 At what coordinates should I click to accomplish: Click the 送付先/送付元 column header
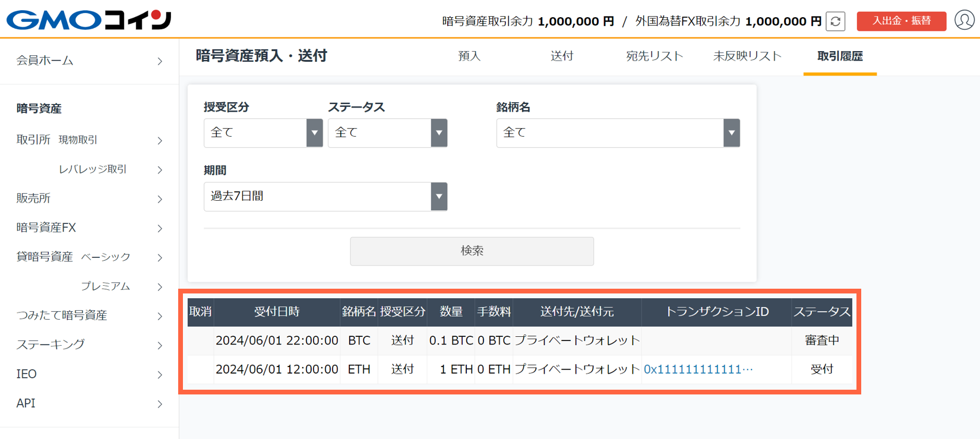577,312
